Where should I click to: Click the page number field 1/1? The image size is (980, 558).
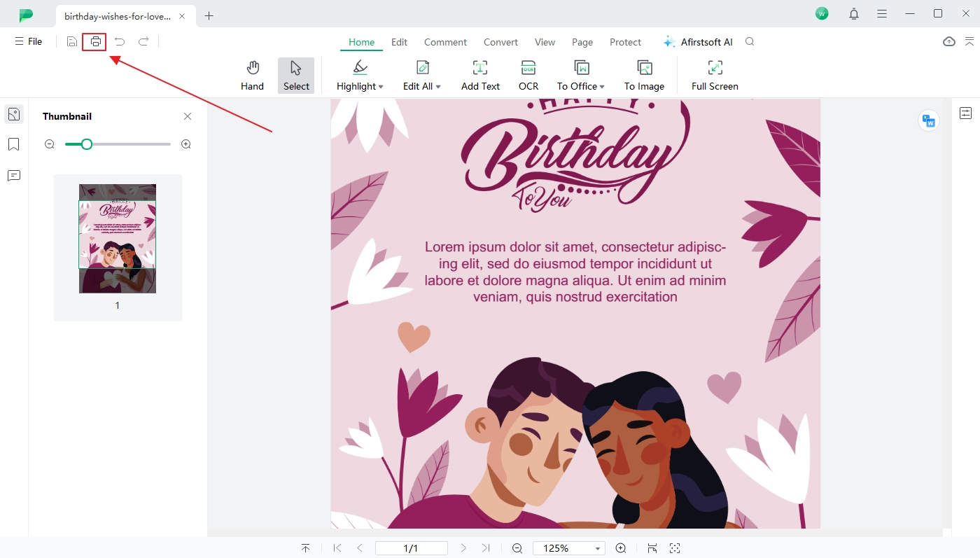[412, 548]
